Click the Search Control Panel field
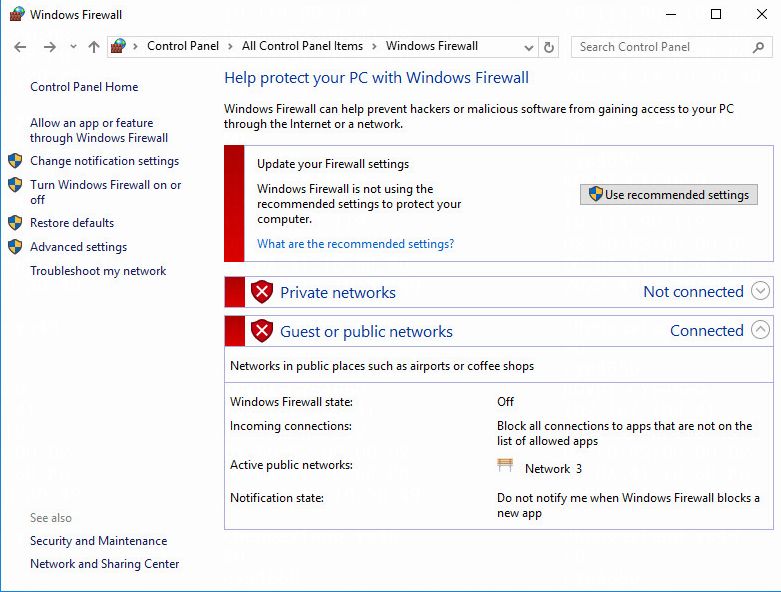 point(671,47)
